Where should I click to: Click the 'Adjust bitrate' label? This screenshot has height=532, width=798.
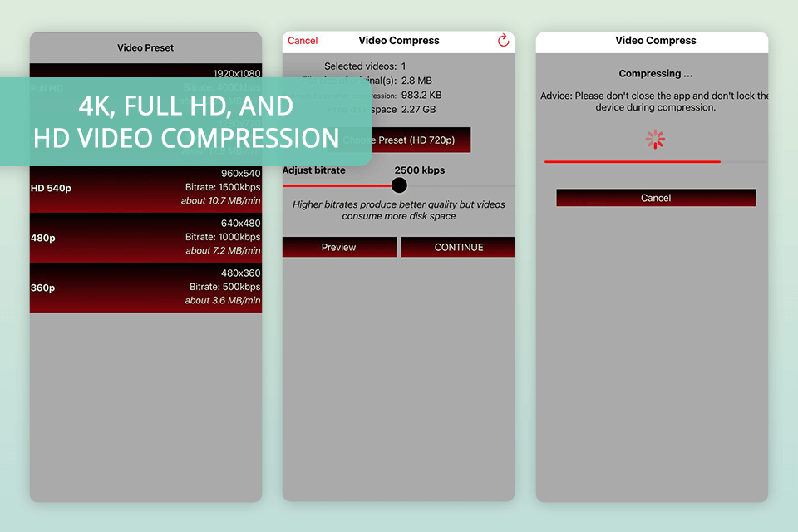(x=314, y=170)
